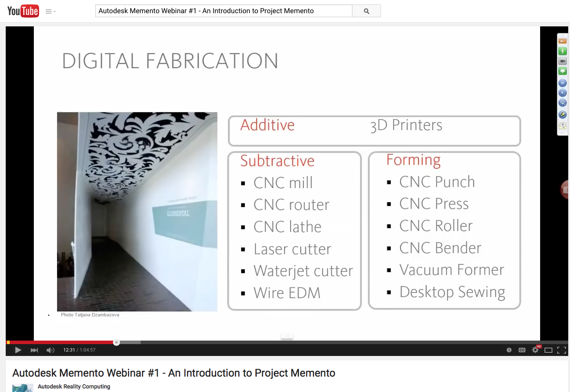
Task: Click the Watch Later clock icon
Action: [509, 350]
